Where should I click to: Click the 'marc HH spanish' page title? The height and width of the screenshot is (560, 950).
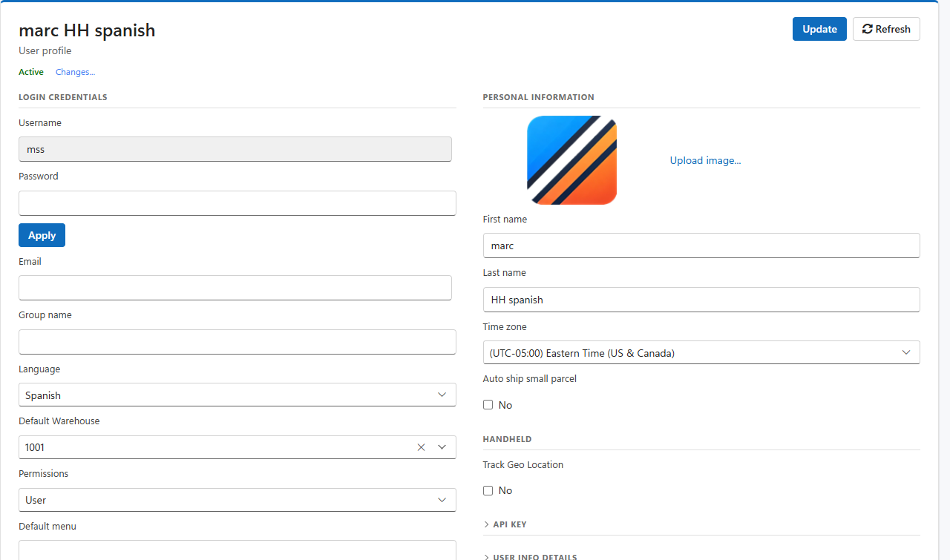coord(87,30)
